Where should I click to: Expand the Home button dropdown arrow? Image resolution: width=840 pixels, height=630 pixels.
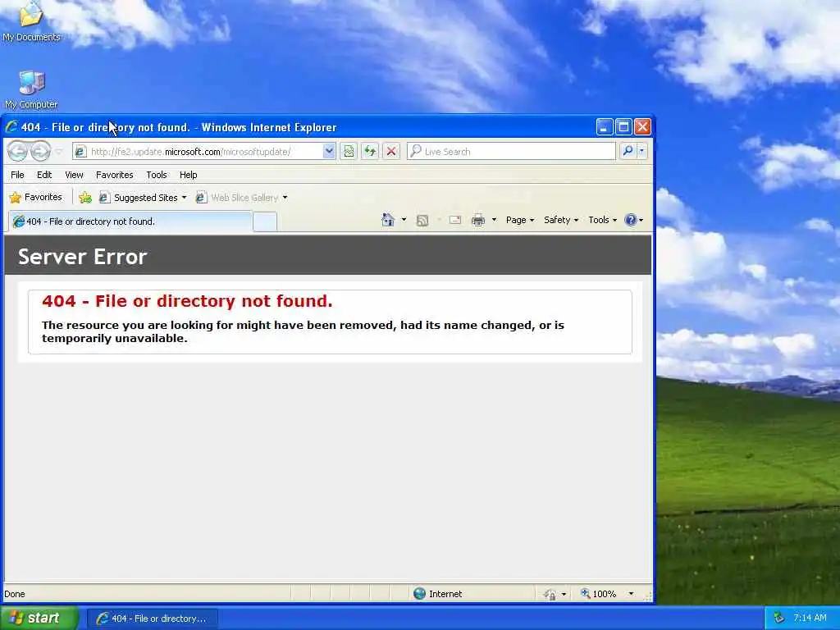point(404,220)
